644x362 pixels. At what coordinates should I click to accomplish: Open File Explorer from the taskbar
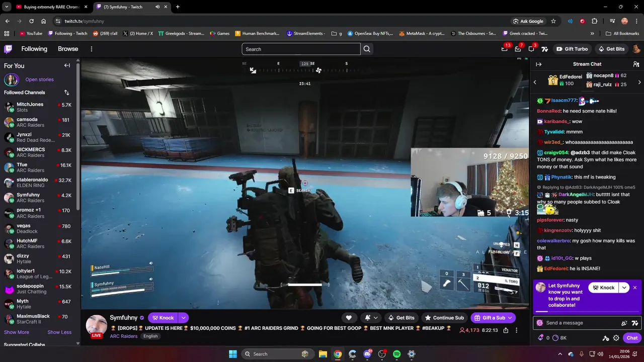pyautogui.click(x=323, y=354)
